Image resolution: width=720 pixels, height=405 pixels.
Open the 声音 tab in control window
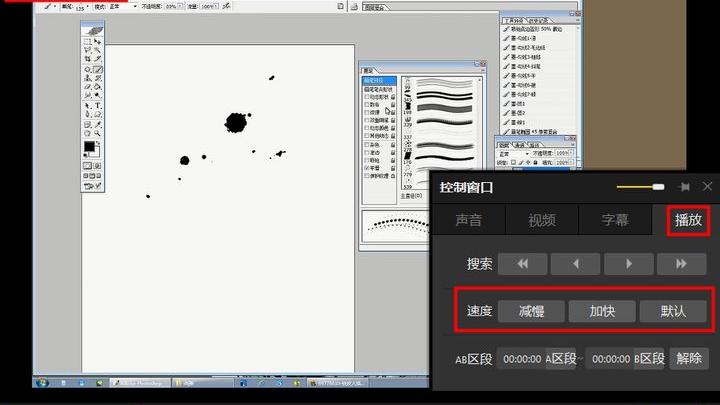[468, 220]
